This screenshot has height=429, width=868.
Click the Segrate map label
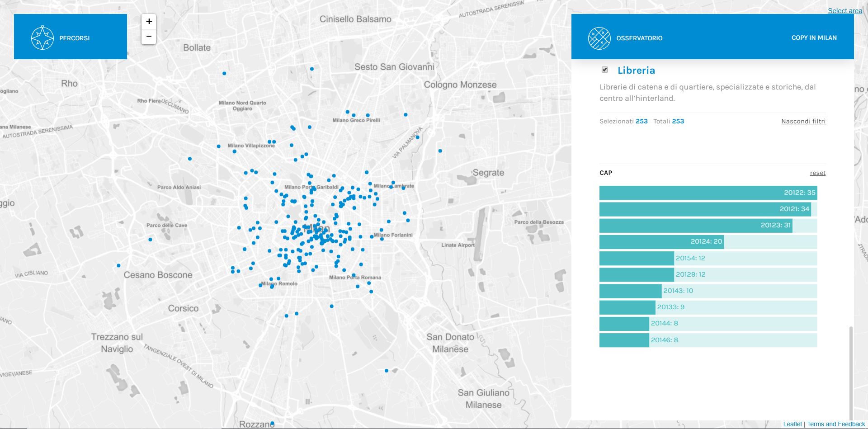[488, 173]
